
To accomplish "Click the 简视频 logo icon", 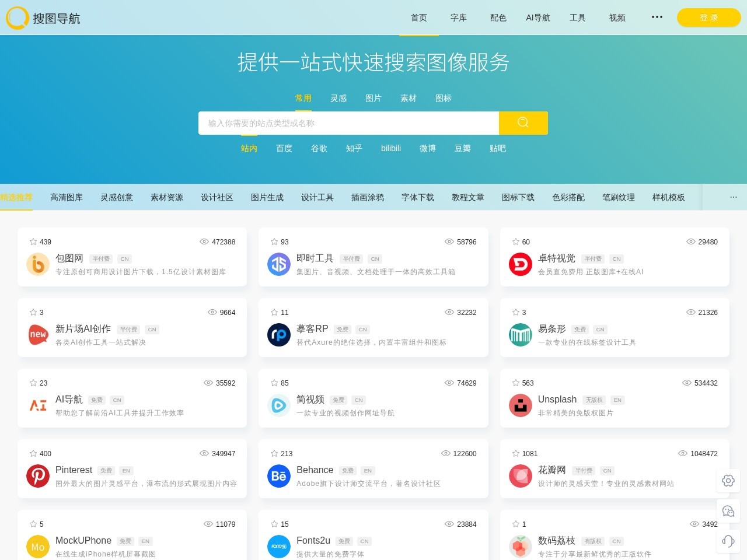I will (x=279, y=405).
